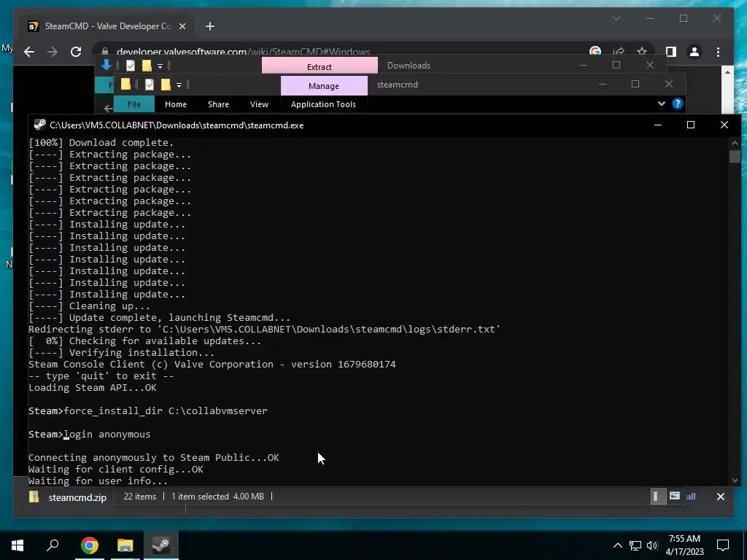Image resolution: width=747 pixels, height=560 pixels.
Task: Reload the Valve Developer page
Action: point(76,52)
